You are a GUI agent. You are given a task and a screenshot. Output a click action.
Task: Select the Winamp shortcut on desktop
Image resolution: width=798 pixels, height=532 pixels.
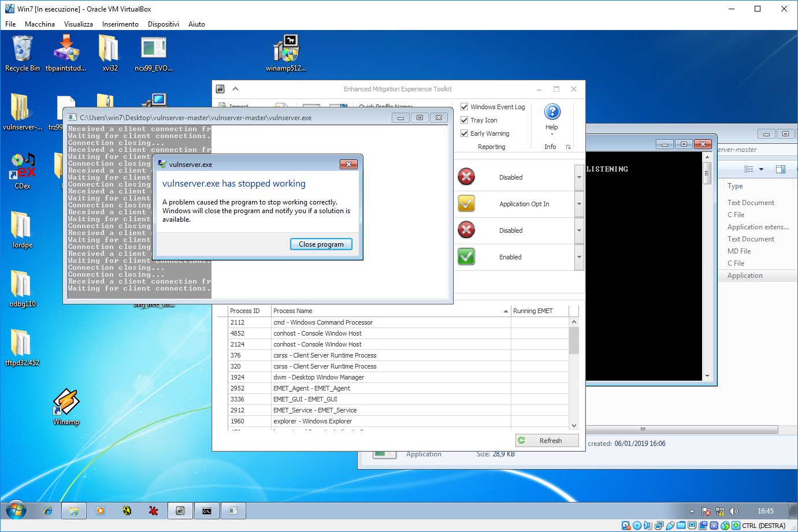coord(66,407)
